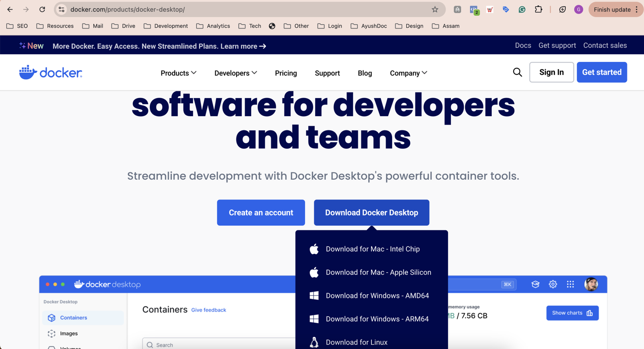Open the Chrome three-dot menu
The height and width of the screenshot is (349, 644).
point(637,9)
